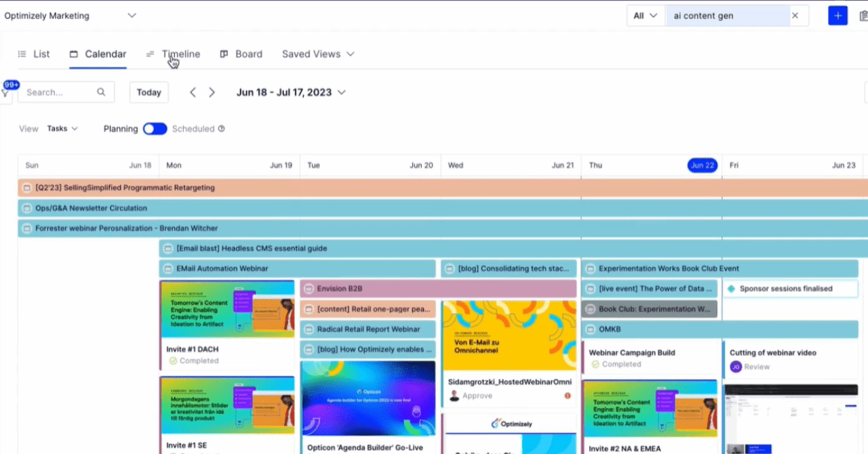868x454 pixels.
Task: Open the '[blog] How Optimizely enables' bar
Action: (368, 350)
